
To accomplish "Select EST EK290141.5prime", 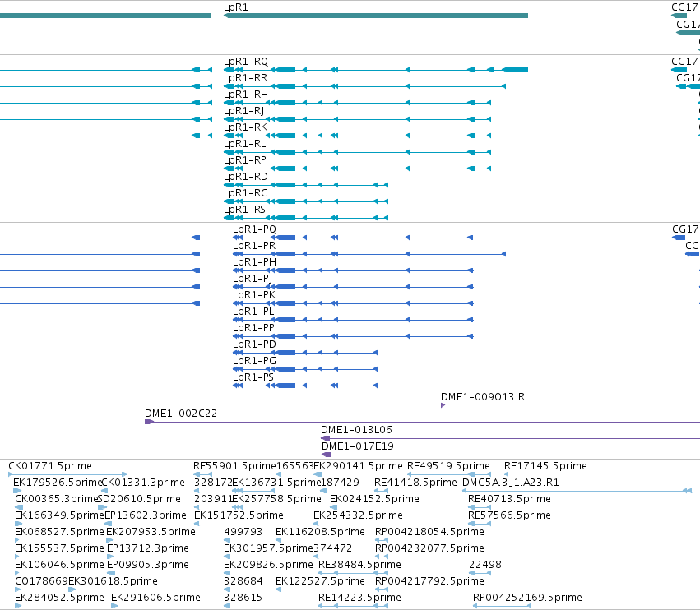I will point(358,466).
